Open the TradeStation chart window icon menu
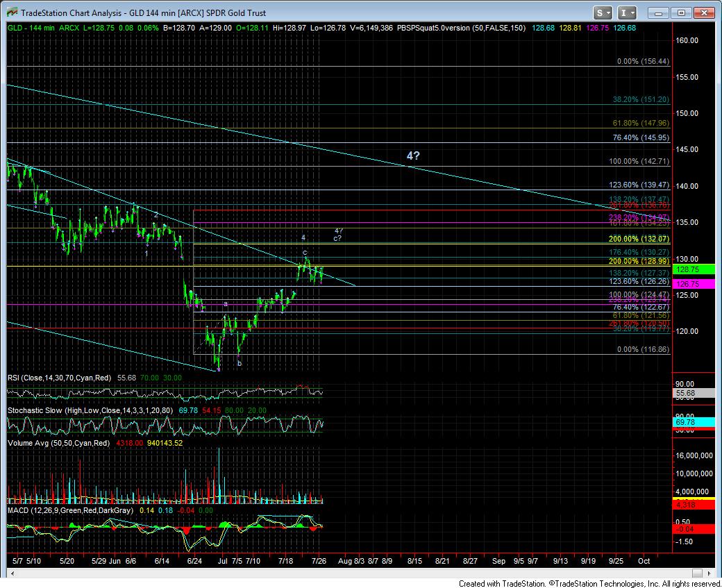 click(x=12, y=12)
